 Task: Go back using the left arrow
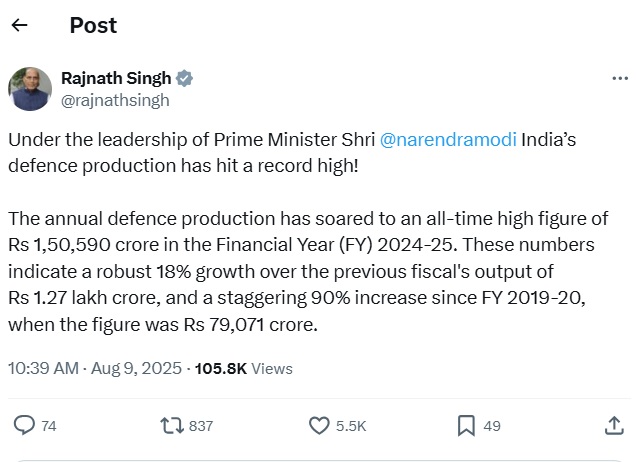[x=19, y=25]
